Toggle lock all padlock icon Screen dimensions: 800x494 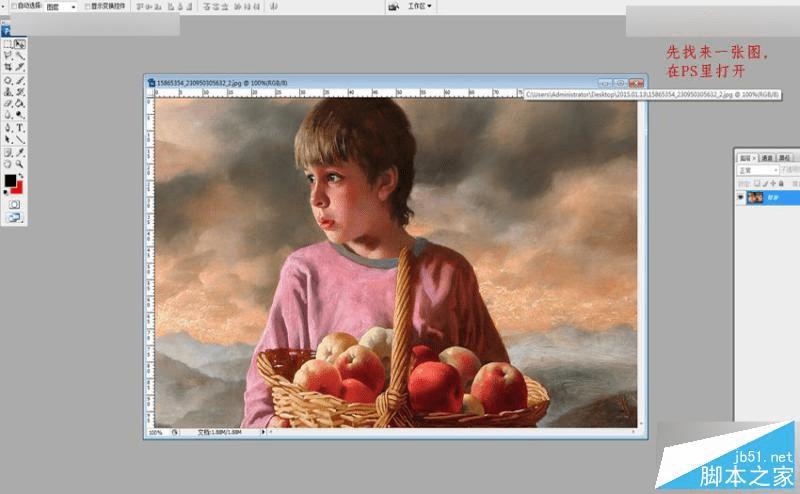[x=781, y=183]
